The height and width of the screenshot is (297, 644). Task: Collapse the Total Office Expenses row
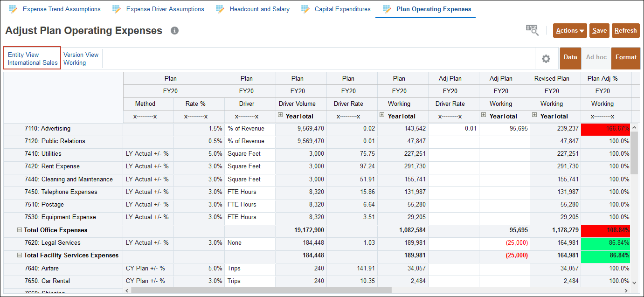point(20,230)
